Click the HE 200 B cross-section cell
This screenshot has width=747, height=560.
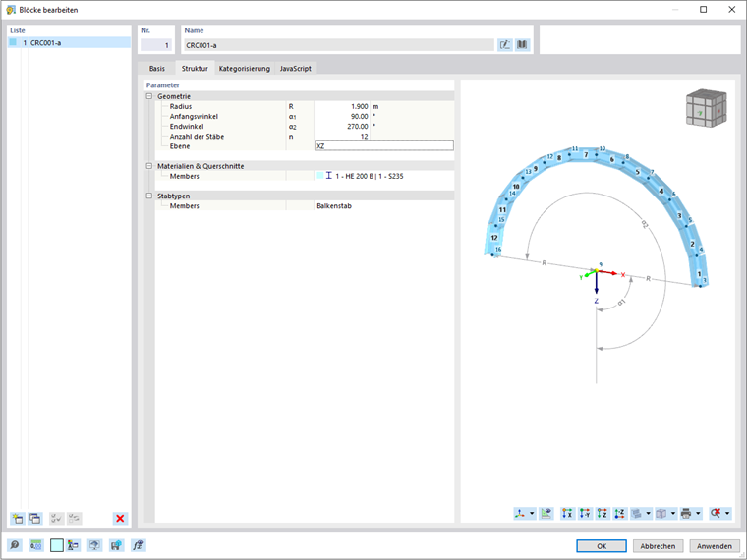(x=384, y=176)
